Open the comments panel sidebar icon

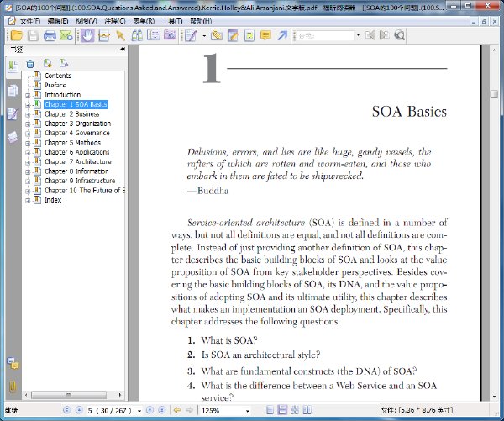13,113
